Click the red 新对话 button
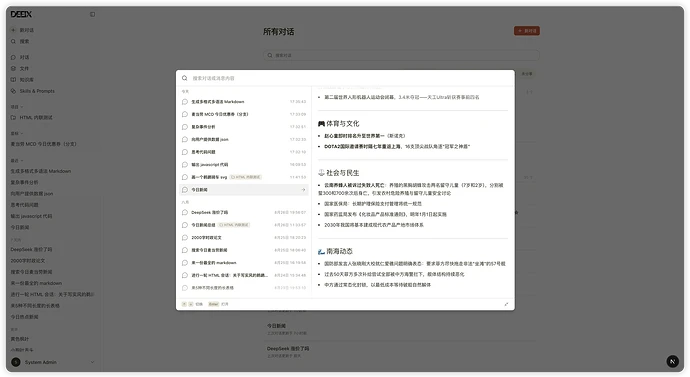 coord(527,31)
